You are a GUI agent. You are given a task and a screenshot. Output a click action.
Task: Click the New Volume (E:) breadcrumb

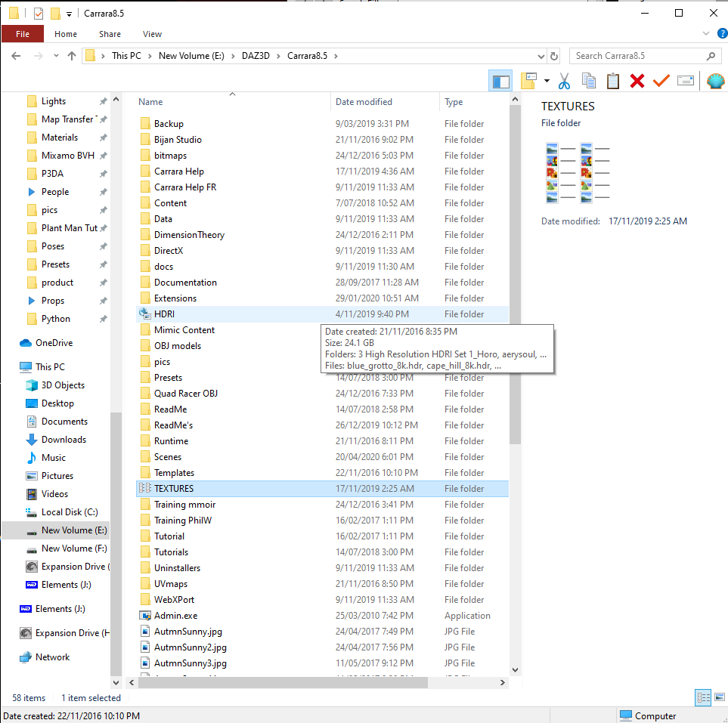click(x=191, y=56)
